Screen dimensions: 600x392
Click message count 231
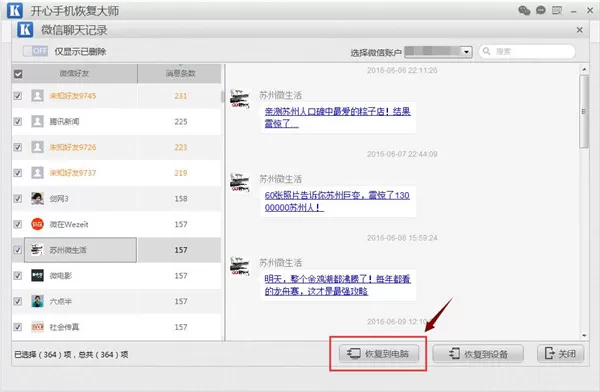181,96
